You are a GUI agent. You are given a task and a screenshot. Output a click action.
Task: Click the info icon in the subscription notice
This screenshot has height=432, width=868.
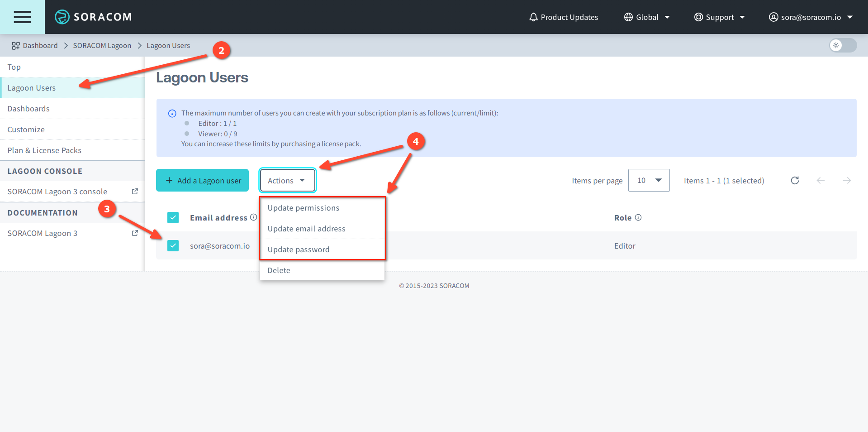(171, 113)
